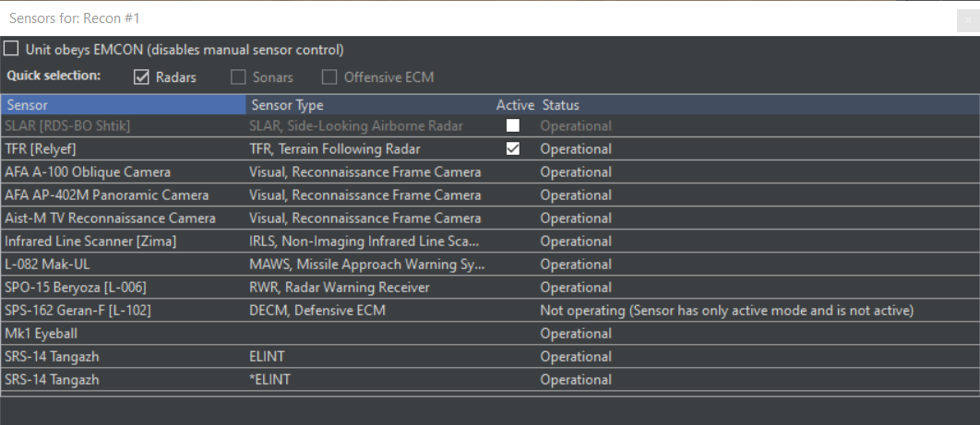Select the Infrared Line Scanner [Zima] row

90,242
